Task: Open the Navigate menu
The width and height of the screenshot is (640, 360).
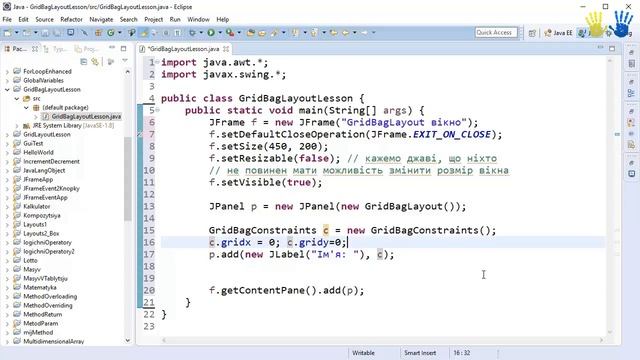Action: pyautogui.click(x=101, y=19)
